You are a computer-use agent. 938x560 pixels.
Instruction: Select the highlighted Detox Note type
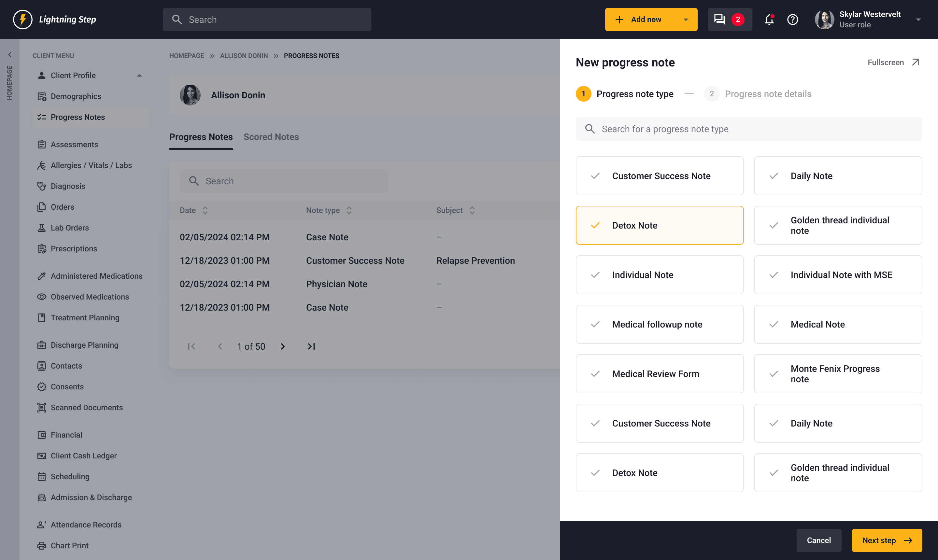660,225
